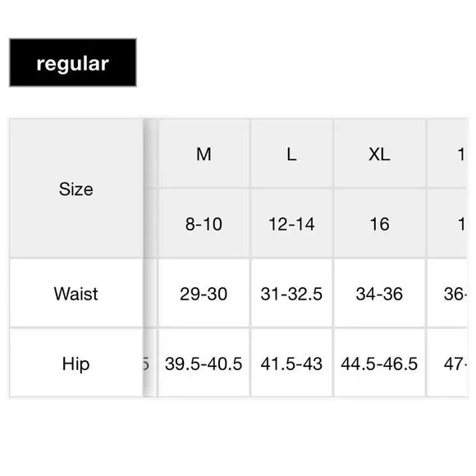
Task: Click partially visible hip cell starting with 47
Action: (446, 363)
